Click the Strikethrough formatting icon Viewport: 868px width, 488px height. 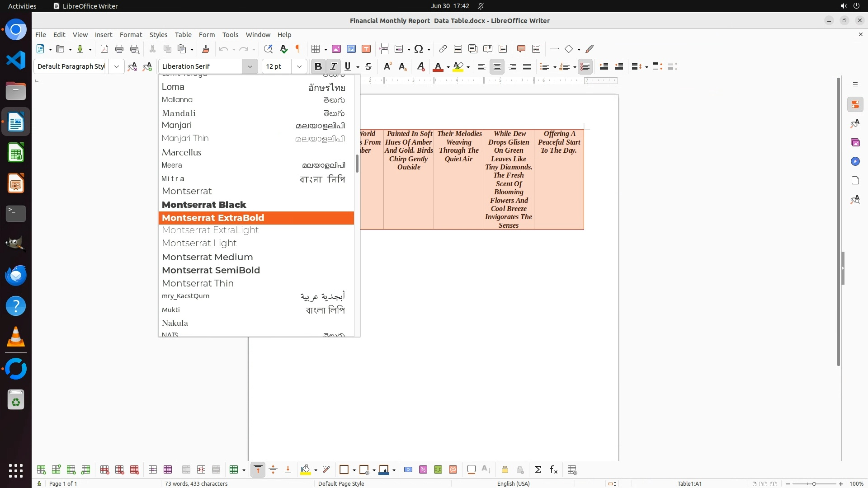click(x=368, y=66)
